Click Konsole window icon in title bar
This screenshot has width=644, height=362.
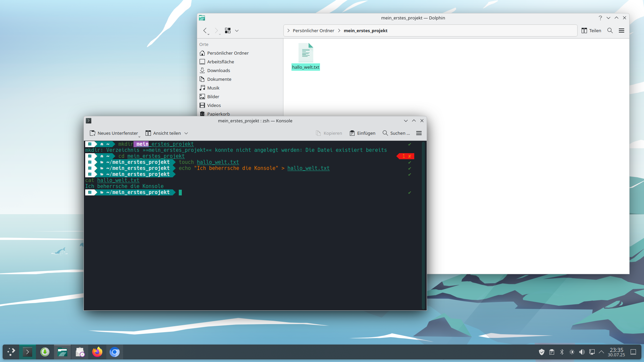click(89, 121)
